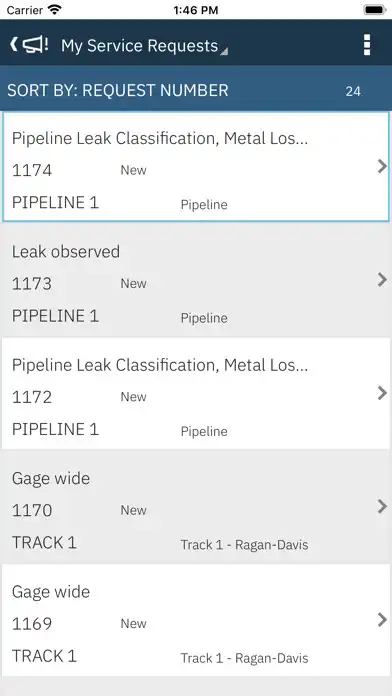Tap Track 1 - Ragan-Davis on request 1170

244,545
